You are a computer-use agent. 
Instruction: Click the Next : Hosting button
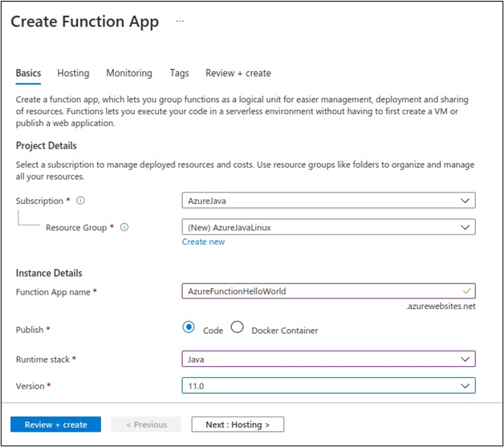(238, 425)
